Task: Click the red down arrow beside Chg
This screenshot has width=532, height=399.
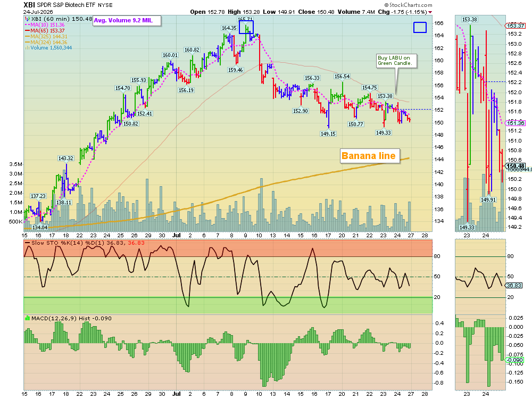Action: point(430,12)
